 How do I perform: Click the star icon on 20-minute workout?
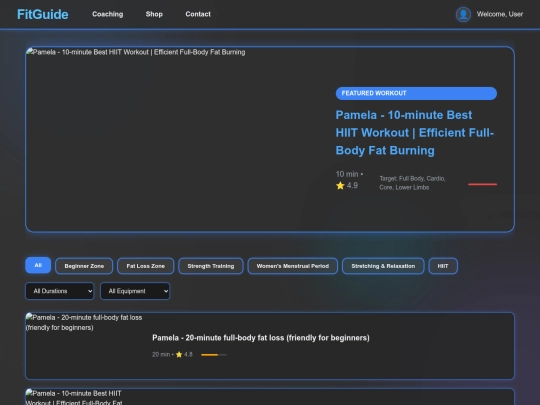(179, 354)
